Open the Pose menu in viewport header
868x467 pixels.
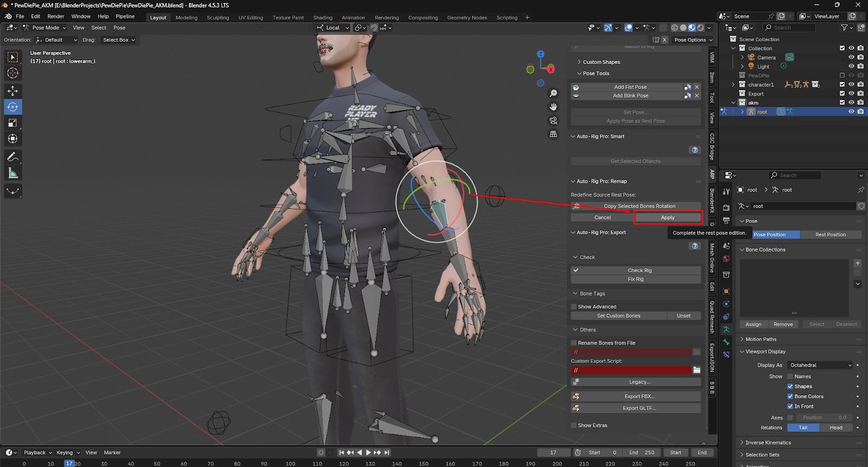[x=119, y=28]
